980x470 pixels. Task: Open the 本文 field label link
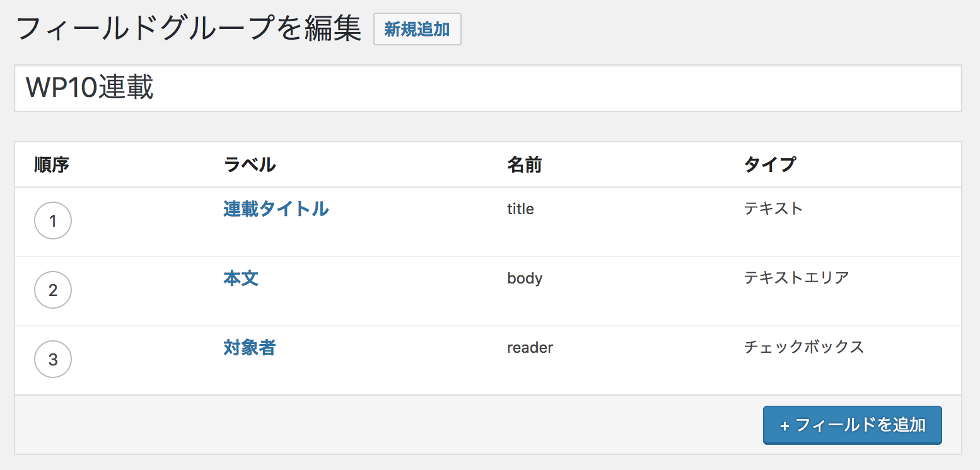241,278
